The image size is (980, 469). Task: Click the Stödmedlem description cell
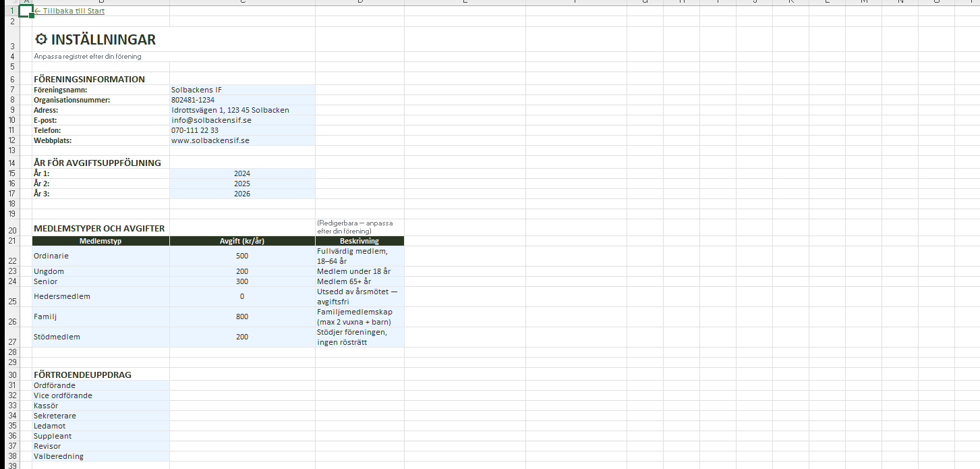pos(359,337)
